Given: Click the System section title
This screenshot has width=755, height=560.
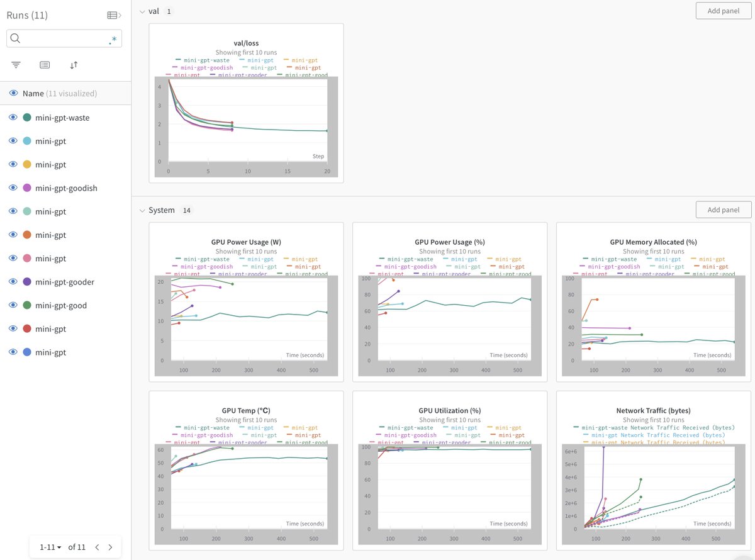Looking at the screenshot, I should pyautogui.click(x=162, y=210).
